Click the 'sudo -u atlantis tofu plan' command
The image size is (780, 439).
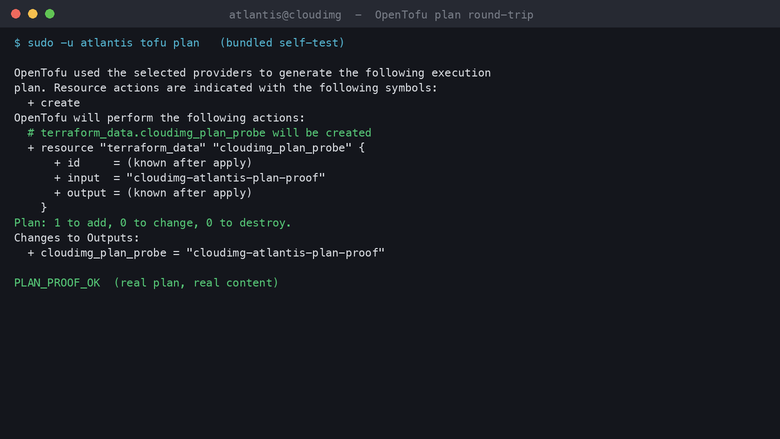(113, 43)
